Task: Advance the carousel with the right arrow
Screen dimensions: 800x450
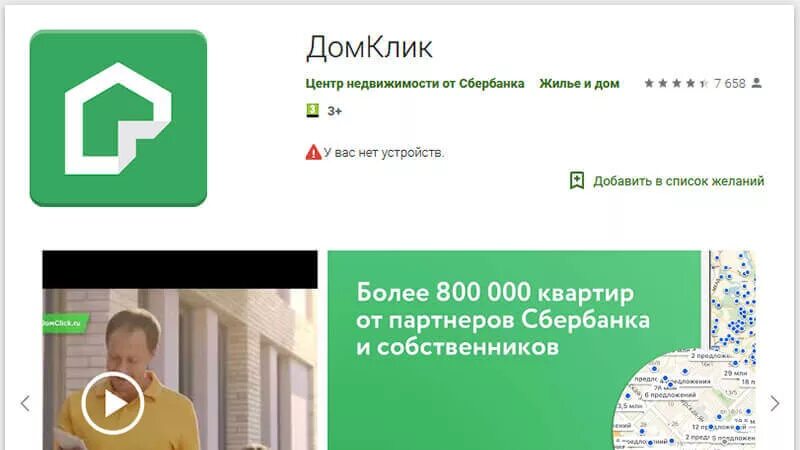Action: pos(774,403)
